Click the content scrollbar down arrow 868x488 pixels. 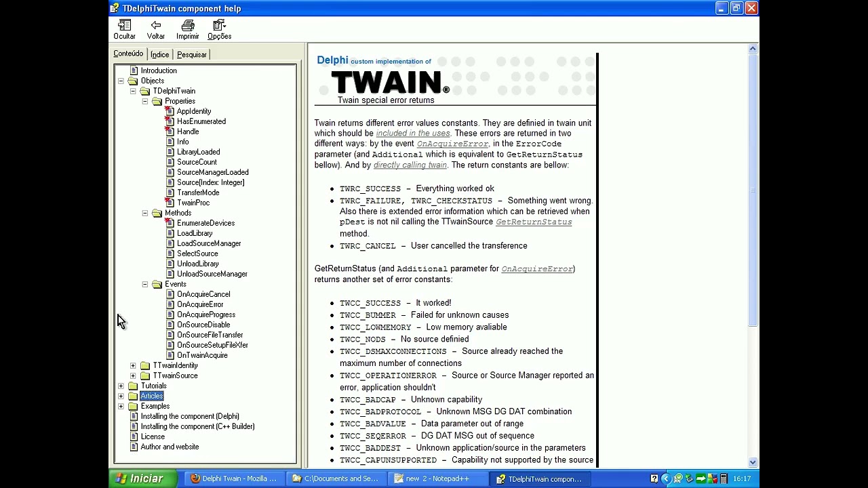point(753,462)
